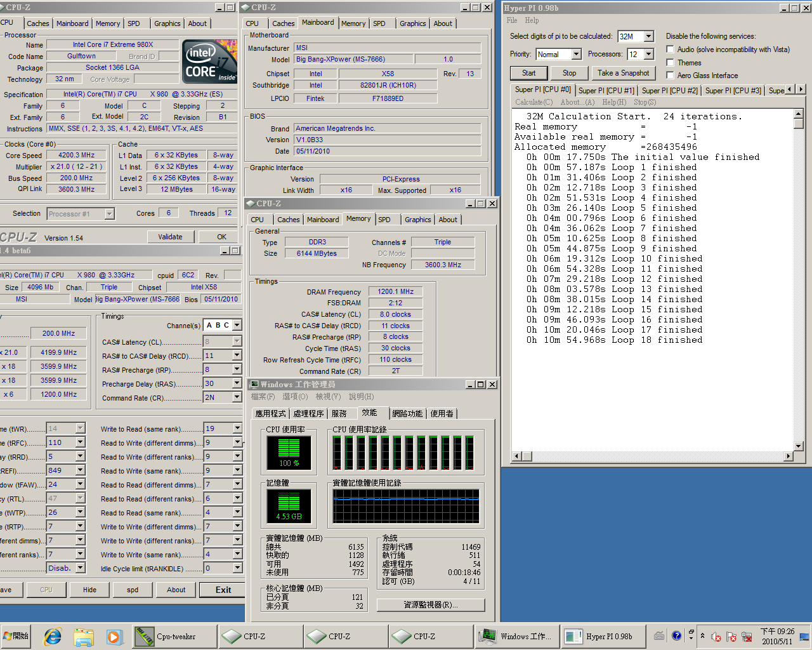Select the Super PI [CPU #3] tab
The width and height of the screenshot is (812, 650).
click(733, 91)
